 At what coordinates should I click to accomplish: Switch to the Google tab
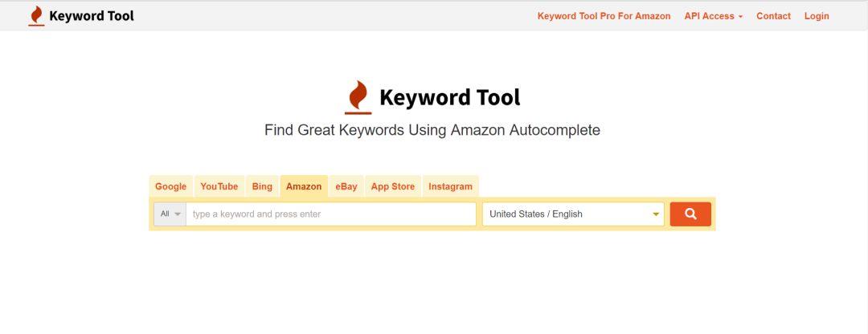coord(170,186)
